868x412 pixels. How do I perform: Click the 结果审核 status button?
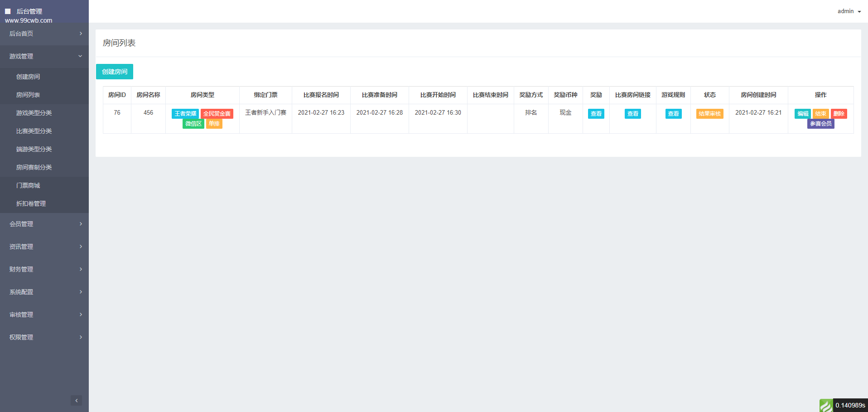[710, 114]
